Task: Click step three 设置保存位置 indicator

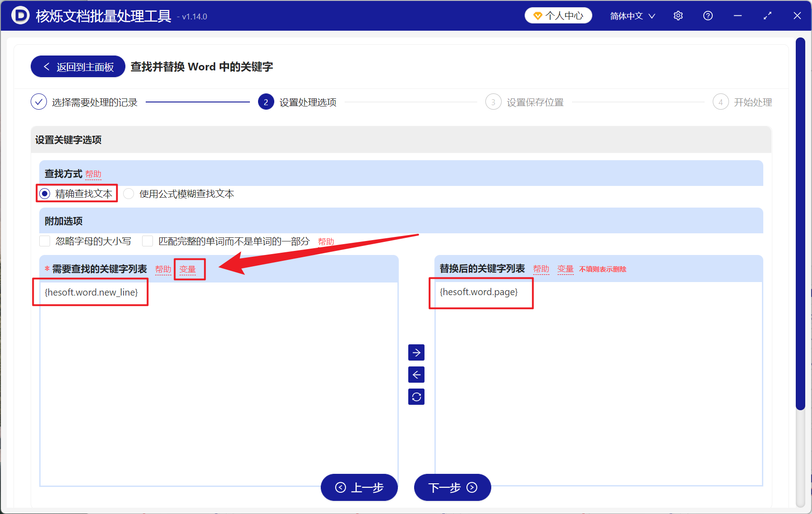Action: click(x=493, y=102)
